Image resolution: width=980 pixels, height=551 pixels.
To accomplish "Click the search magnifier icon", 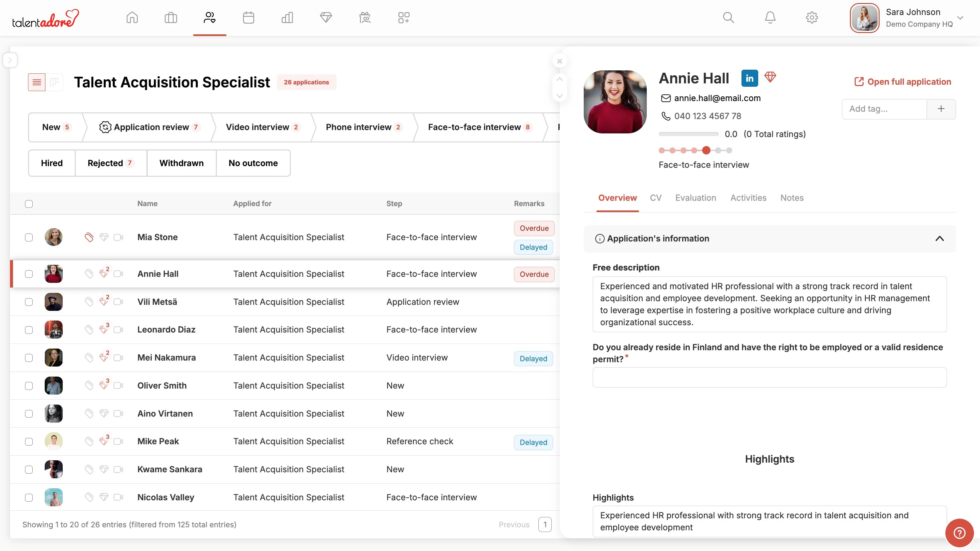I will [728, 17].
